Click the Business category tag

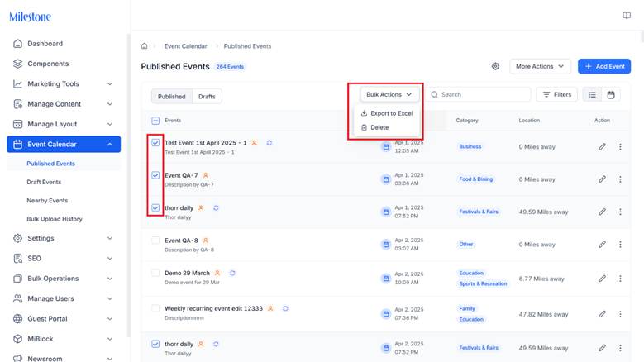click(x=470, y=146)
